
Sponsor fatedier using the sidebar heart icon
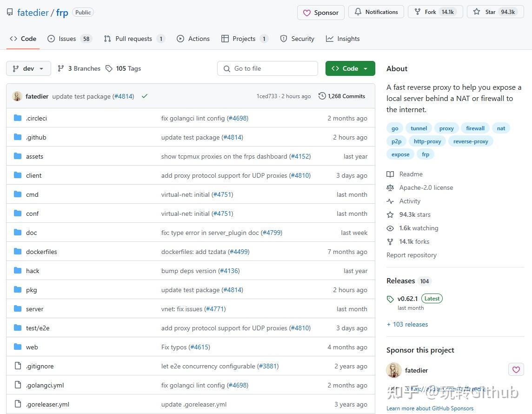(x=516, y=369)
